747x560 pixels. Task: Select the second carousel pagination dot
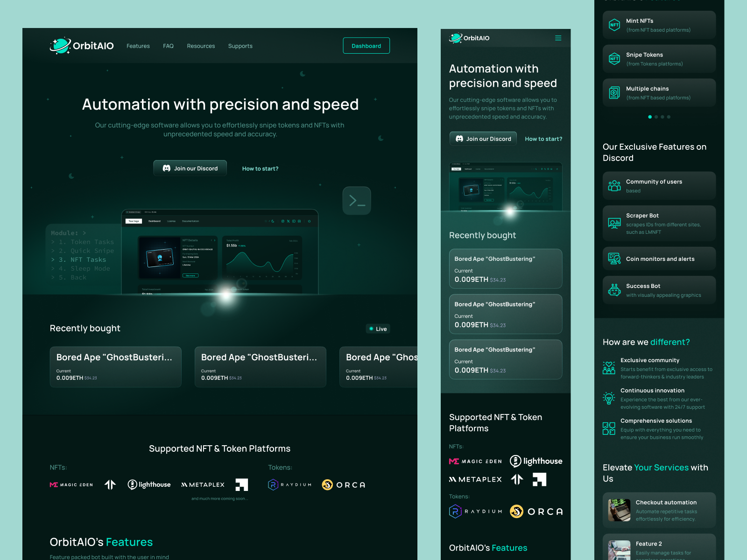click(656, 117)
